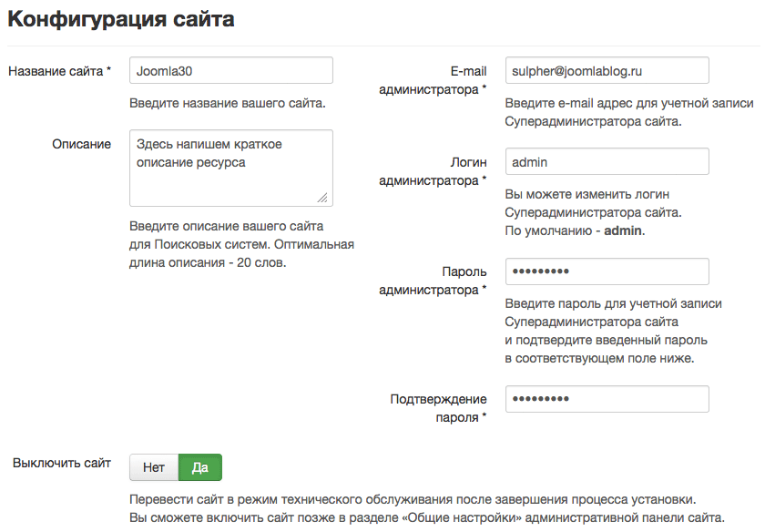
Task: Click the 'Выключить сайт' label
Action: pyautogui.click(x=62, y=463)
